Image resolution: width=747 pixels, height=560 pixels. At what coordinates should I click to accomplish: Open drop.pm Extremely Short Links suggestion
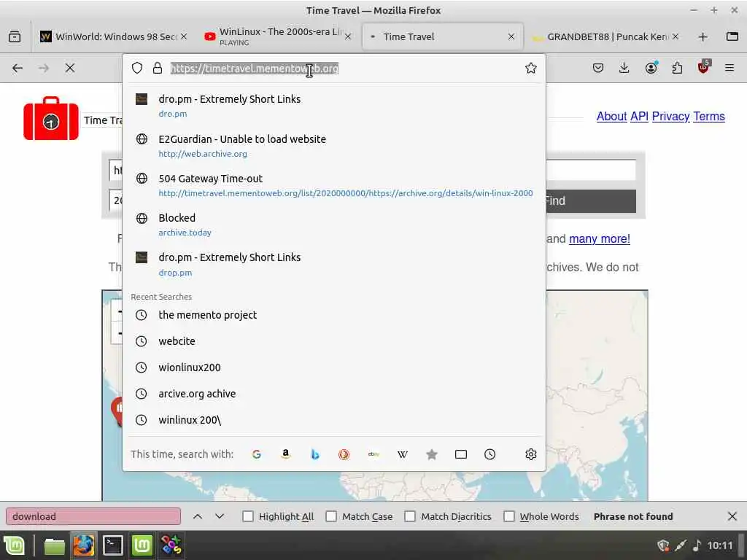(x=333, y=264)
